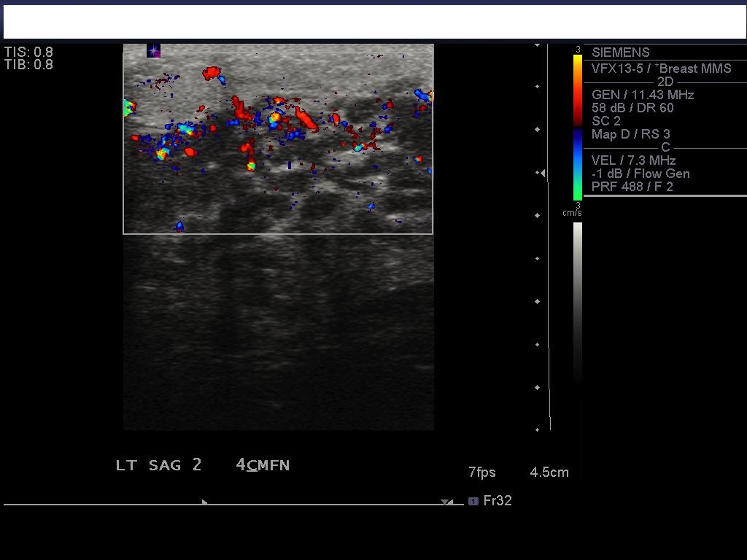Click the Map D / RS 3 setting
The image size is (747, 560).
[630, 134]
